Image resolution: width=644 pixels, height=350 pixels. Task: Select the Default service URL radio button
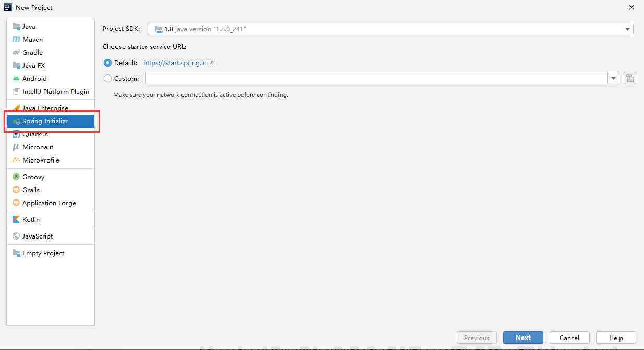107,63
